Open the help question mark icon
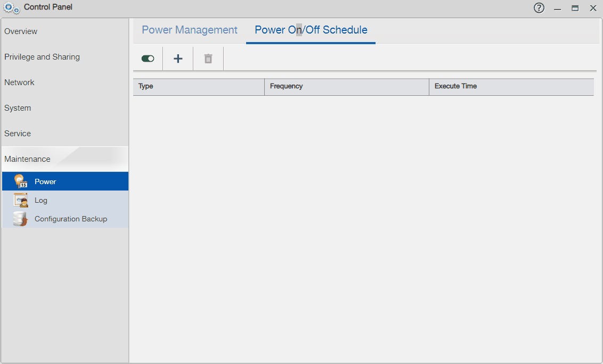The image size is (603, 364). tap(539, 7)
